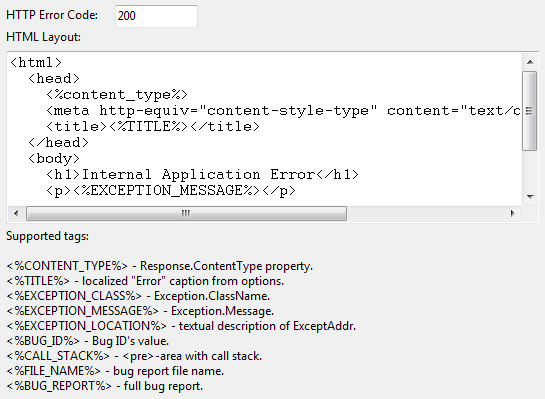Click the vertical scrollbar down arrow

pos(530,197)
